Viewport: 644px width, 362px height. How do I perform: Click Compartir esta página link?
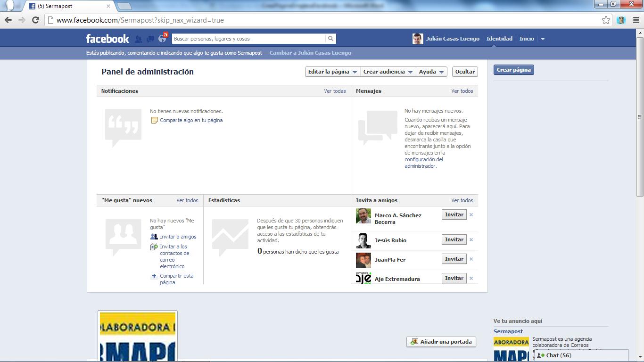pos(176,279)
